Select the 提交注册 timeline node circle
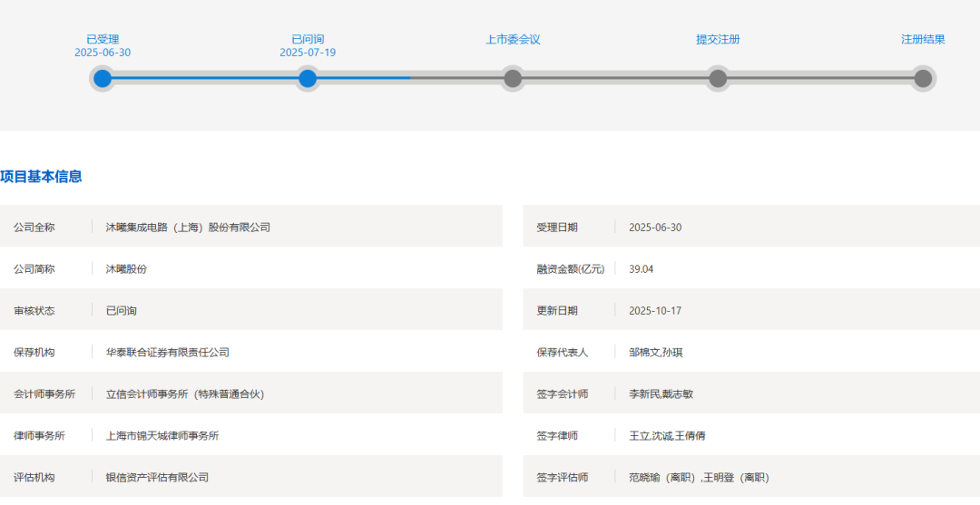The image size is (980, 505). (718, 79)
